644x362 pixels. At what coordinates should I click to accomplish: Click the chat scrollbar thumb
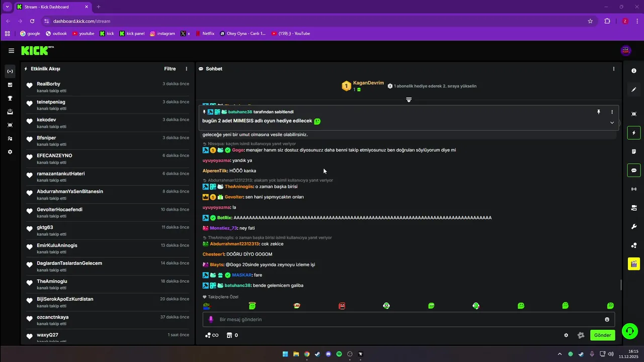(x=620, y=285)
